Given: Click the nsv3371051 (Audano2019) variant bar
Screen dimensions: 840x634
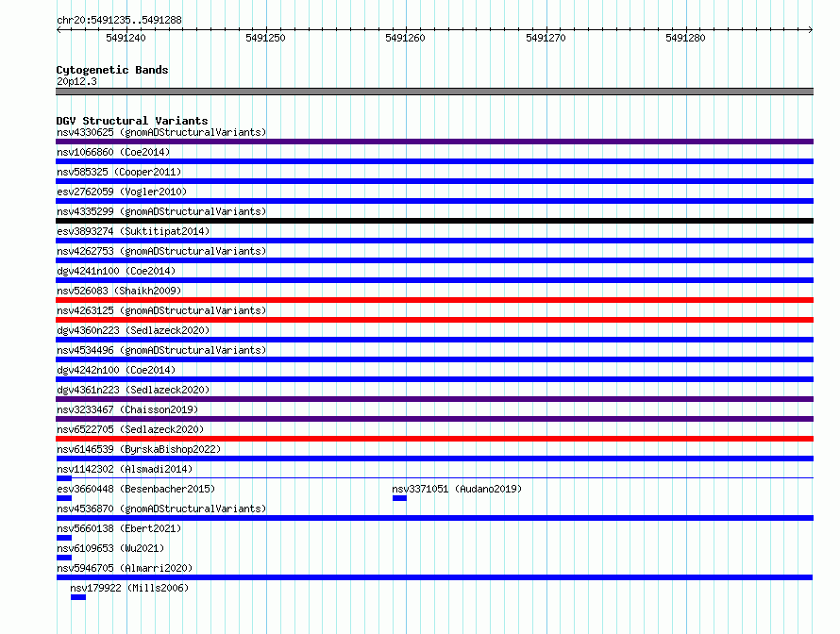Looking at the screenshot, I should (399, 498).
